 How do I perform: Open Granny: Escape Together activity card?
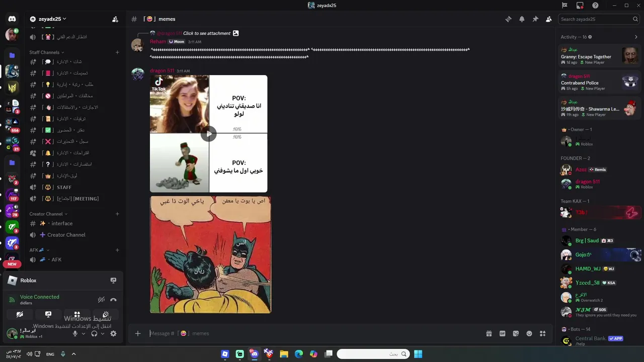[x=600, y=56]
